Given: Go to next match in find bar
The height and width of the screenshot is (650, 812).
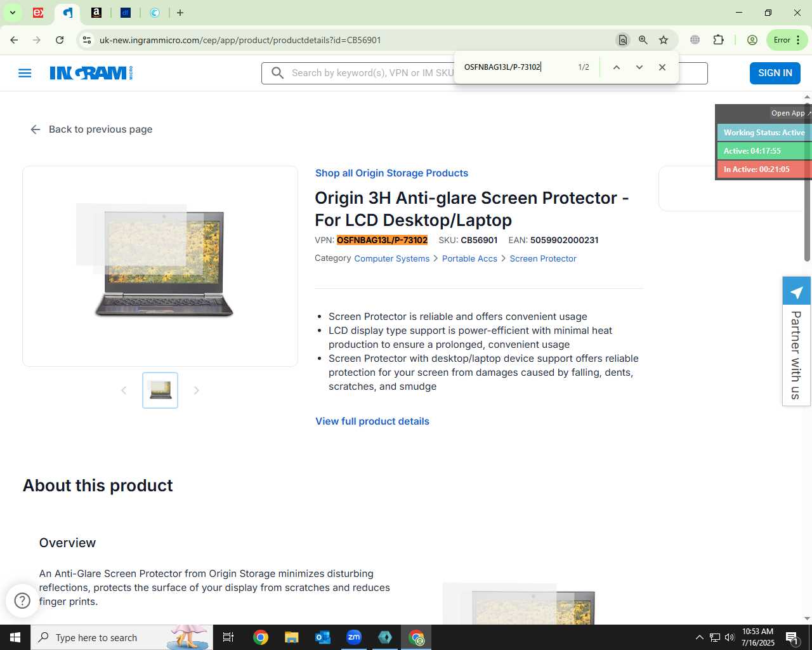Looking at the screenshot, I should 639,67.
